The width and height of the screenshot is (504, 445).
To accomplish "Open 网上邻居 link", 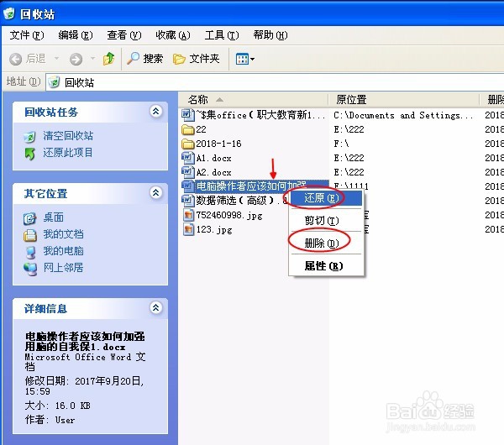I will coord(63,267).
